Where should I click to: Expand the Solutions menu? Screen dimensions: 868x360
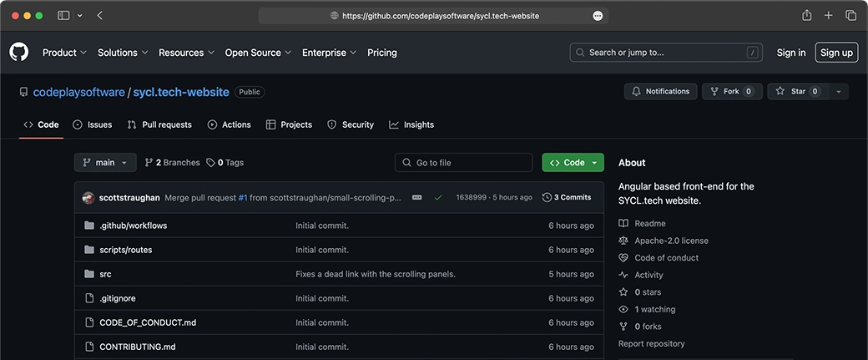tap(123, 53)
